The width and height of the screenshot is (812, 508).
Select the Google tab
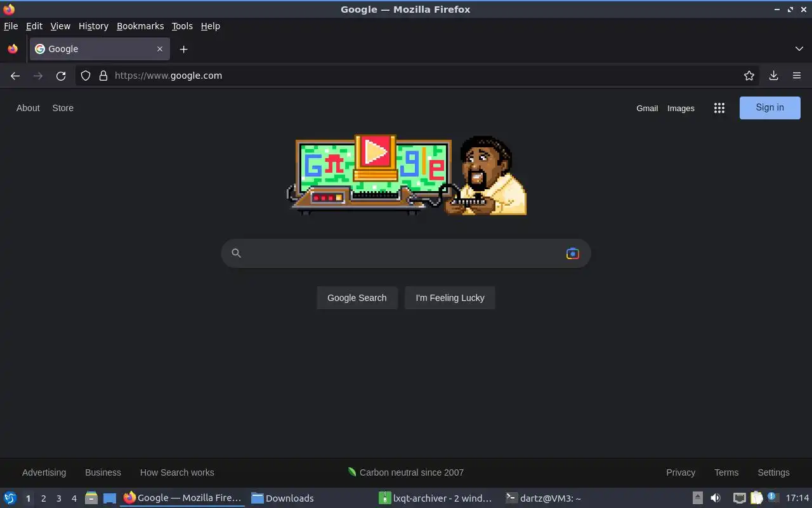[x=99, y=49]
